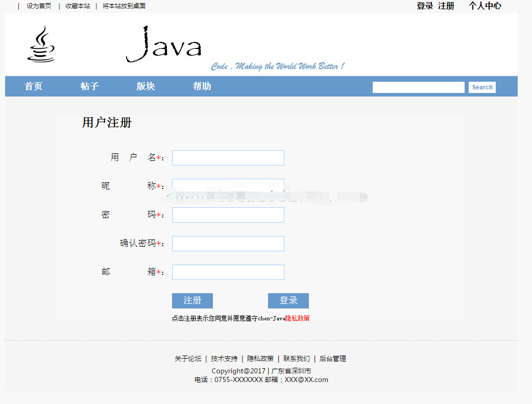Click the Java coffee cup logo
The image size is (532, 404).
pyautogui.click(x=41, y=44)
